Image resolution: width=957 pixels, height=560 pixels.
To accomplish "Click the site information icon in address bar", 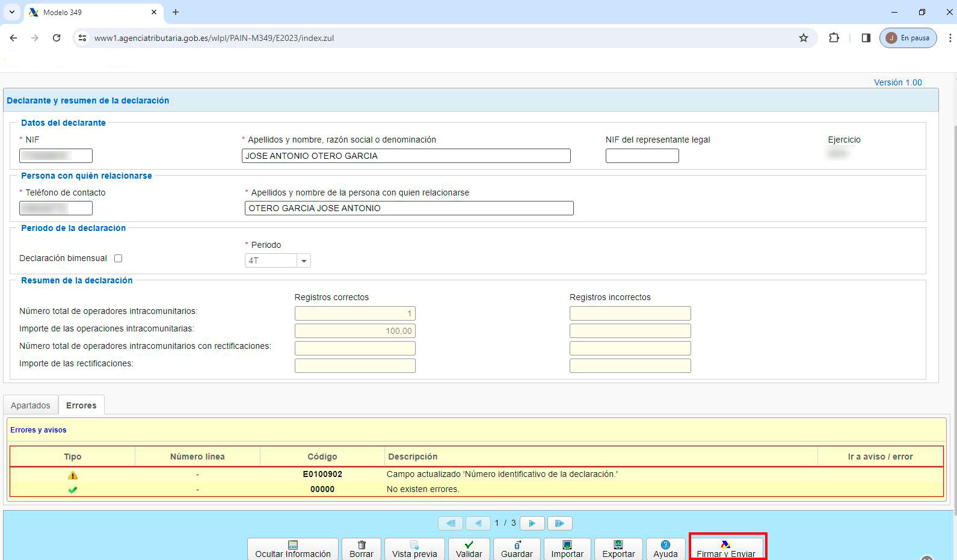I will click(83, 38).
